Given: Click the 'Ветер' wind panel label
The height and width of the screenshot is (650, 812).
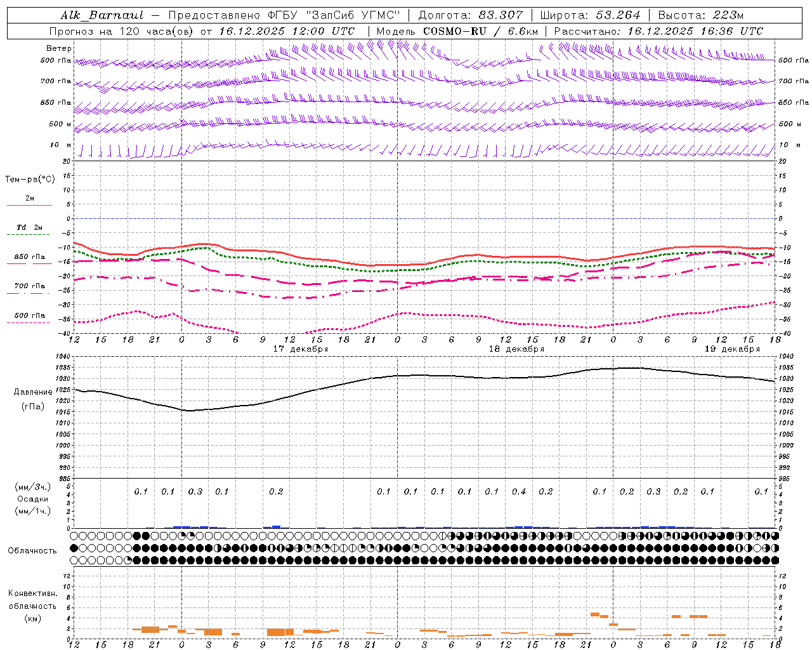Looking at the screenshot, I should point(59,48).
